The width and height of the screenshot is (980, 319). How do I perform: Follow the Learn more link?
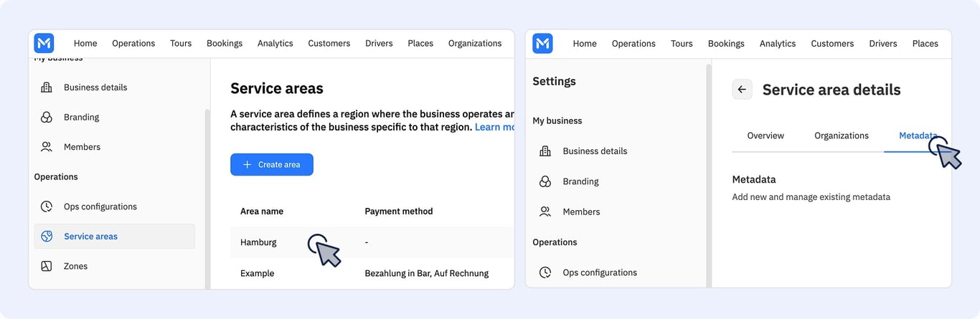[495, 127]
